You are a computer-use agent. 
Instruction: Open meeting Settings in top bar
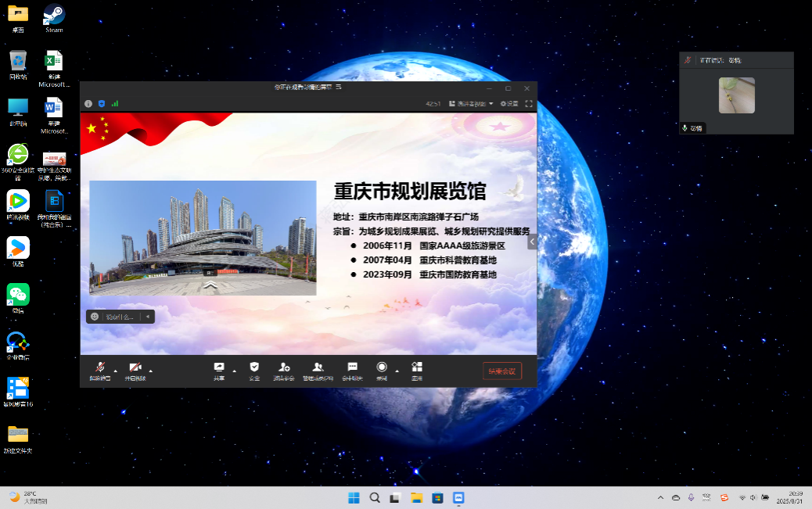click(x=509, y=103)
